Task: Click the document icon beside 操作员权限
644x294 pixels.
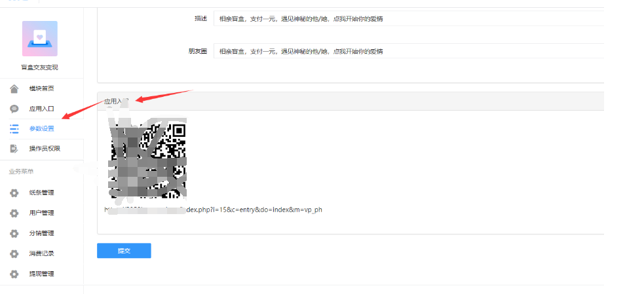Action: (14, 149)
